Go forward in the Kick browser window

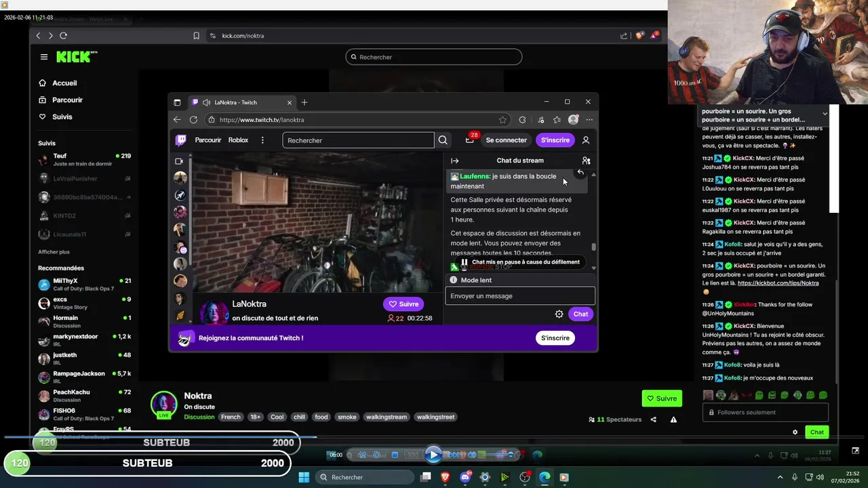(x=50, y=35)
